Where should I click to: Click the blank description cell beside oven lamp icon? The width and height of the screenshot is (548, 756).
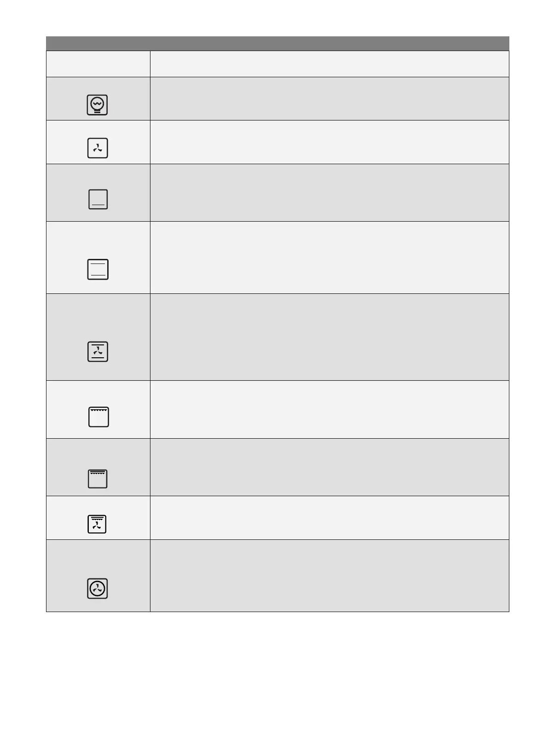329,99
